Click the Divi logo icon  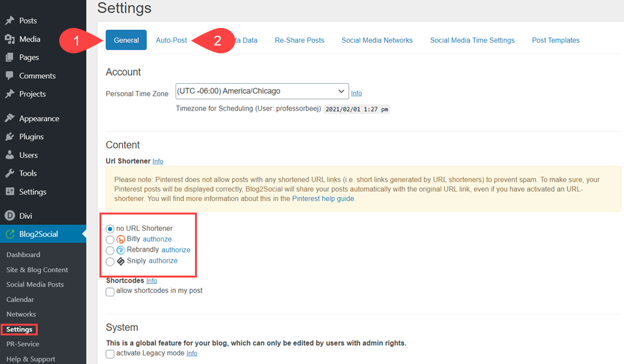[10, 216]
